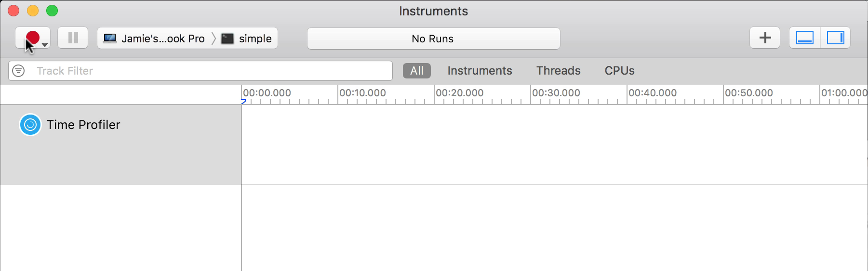The width and height of the screenshot is (868, 271).
Task: Switch to the Instruments tab
Action: 480,71
